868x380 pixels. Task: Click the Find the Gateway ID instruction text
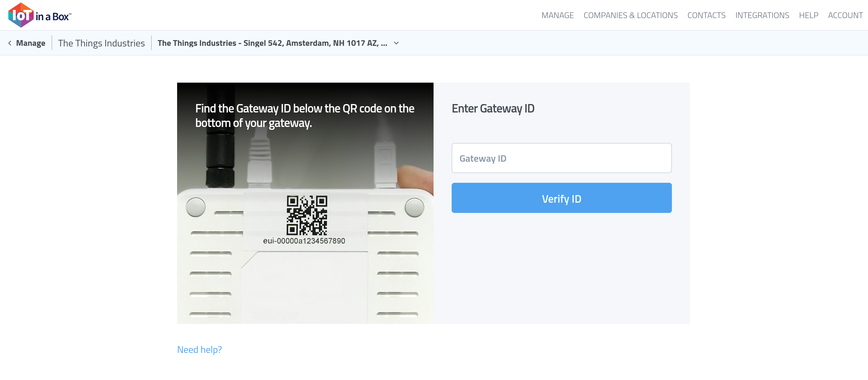click(304, 116)
